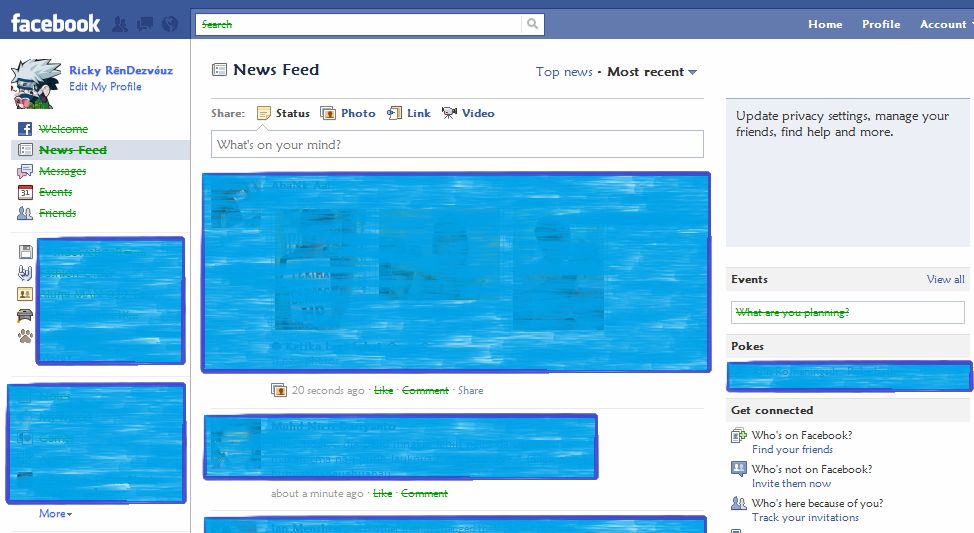Select Link share option
Viewport: 974px width, 533px height.
point(419,113)
